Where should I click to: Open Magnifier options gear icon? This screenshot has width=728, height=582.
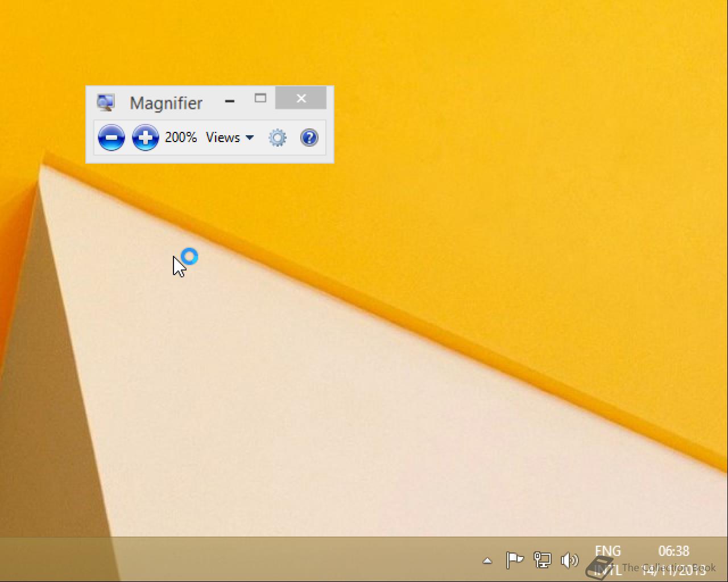click(x=278, y=138)
